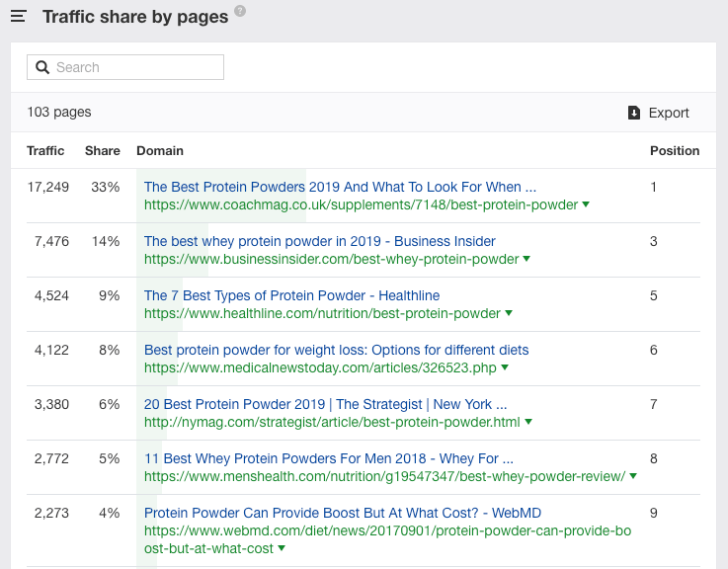Sort by the Position column header

click(674, 150)
